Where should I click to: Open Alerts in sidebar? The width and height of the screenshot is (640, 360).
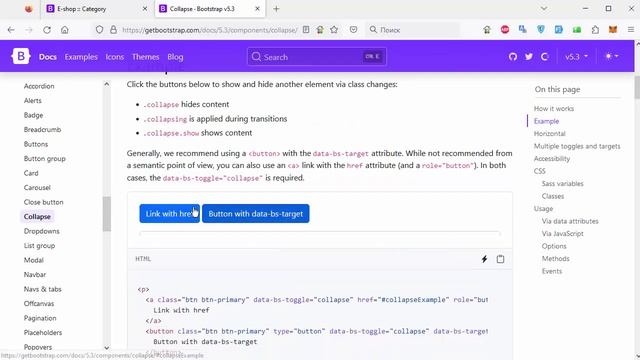click(33, 100)
